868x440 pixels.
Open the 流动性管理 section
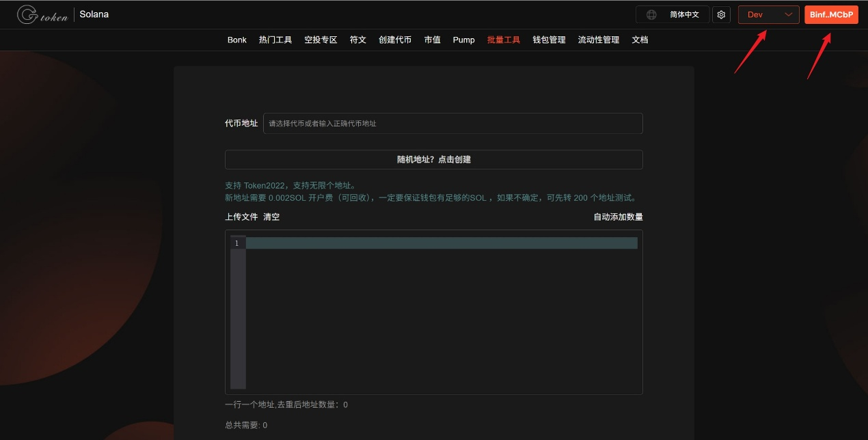point(597,40)
